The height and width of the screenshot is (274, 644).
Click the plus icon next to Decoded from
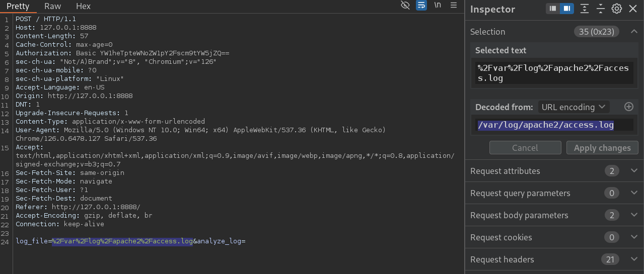[x=628, y=107]
